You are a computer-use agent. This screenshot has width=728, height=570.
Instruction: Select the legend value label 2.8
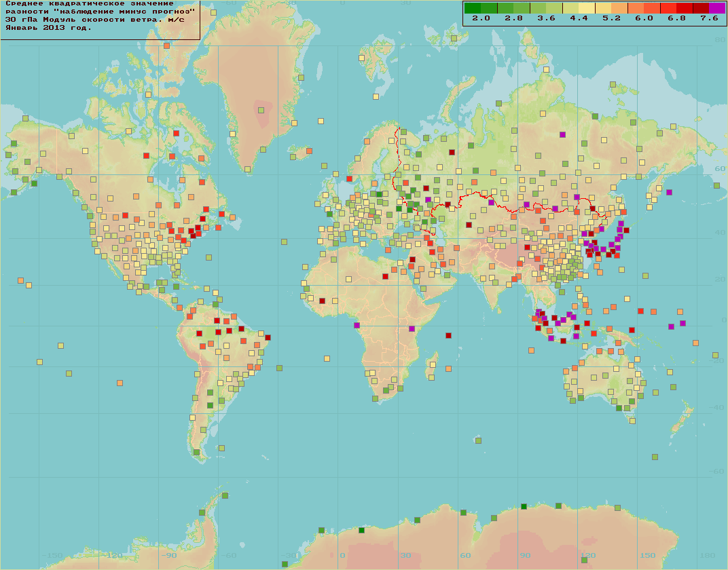(x=513, y=18)
